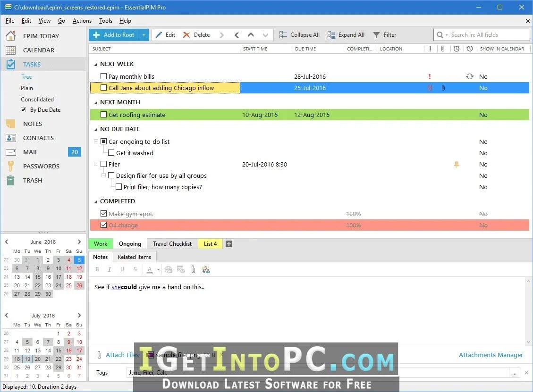Open the font color dropdown arrow
This screenshot has height=392, width=533.
(x=159, y=270)
